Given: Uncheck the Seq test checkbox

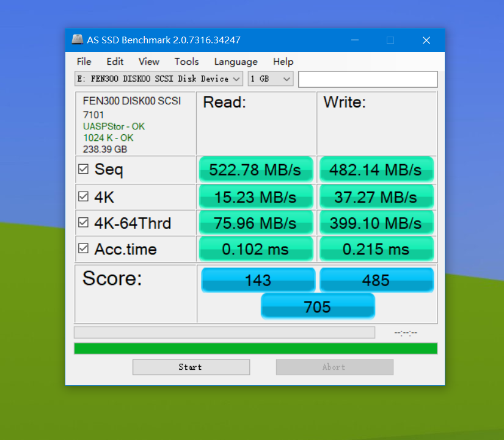Looking at the screenshot, I should (x=84, y=169).
